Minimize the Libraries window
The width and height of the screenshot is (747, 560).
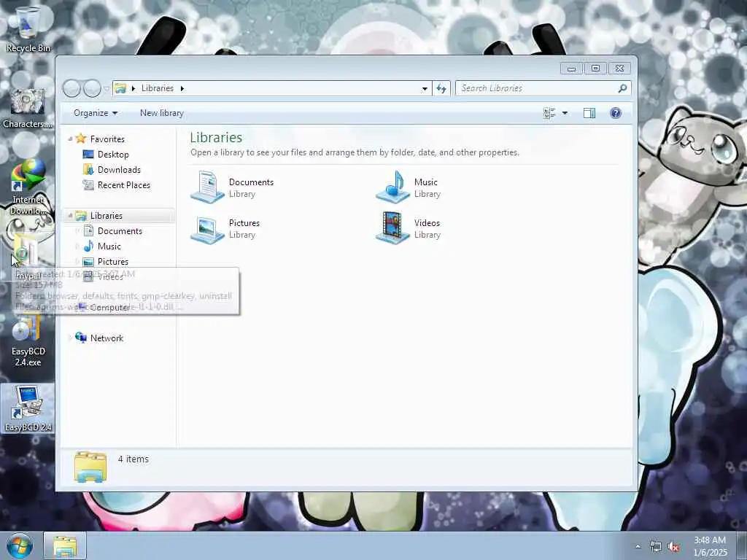571,69
